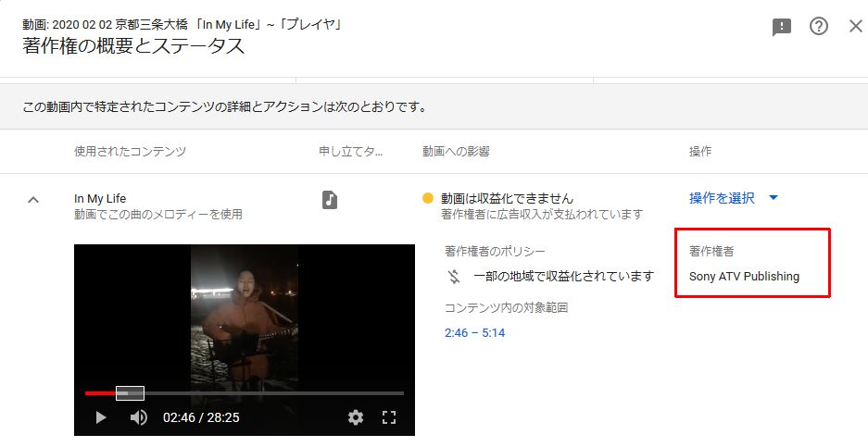This screenshot has width=868, height=447.
Task: Play the video preview
Action: tap(101, 417)
